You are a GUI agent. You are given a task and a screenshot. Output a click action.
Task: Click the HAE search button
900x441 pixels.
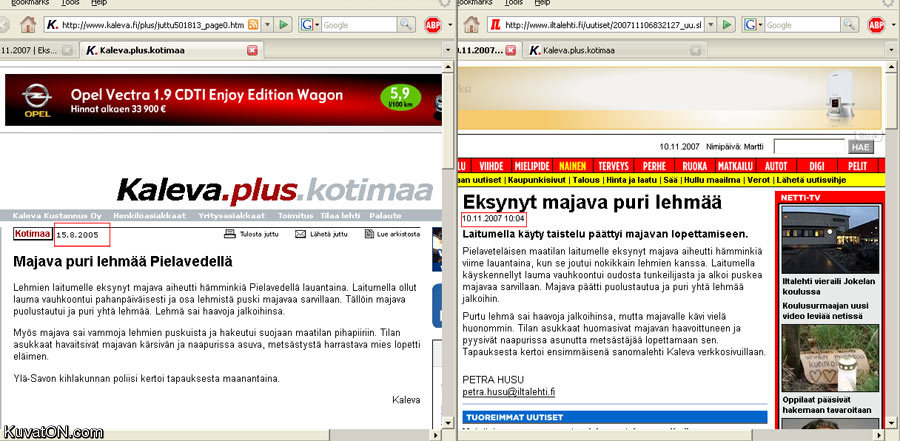tap(860, 146)
